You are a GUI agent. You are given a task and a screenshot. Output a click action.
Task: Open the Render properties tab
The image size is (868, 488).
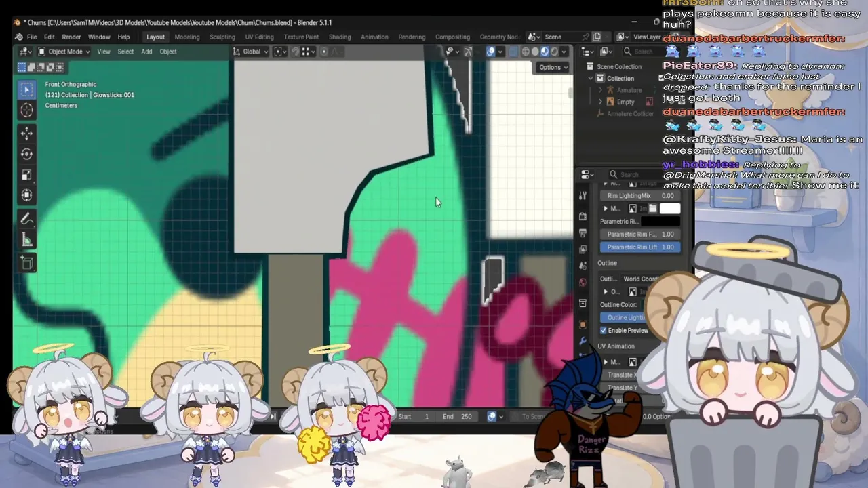[583, 216]
